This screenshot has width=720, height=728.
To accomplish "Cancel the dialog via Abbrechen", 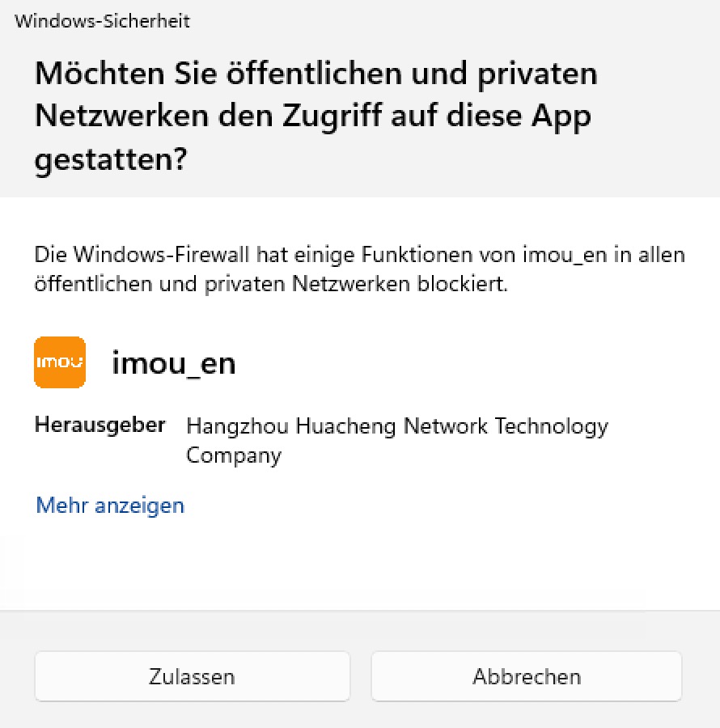I will tap(527, 676).
